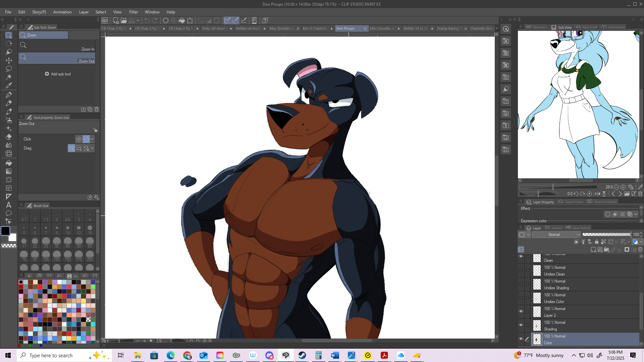Select the Text tool
The image size is (644, 362).
point(9,205)
